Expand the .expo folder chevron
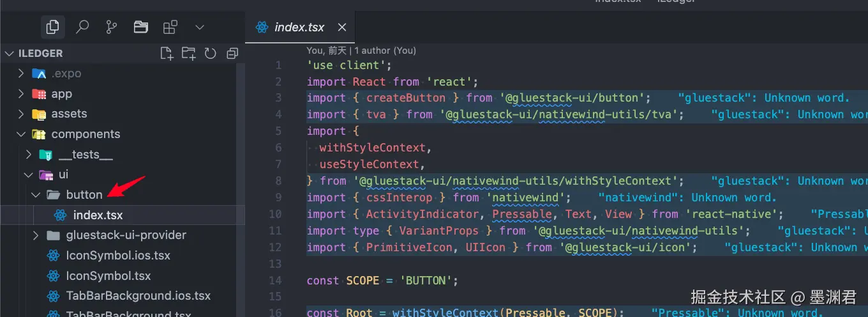Viewport: 868px width, 317px height. click(x=21, y=73)
